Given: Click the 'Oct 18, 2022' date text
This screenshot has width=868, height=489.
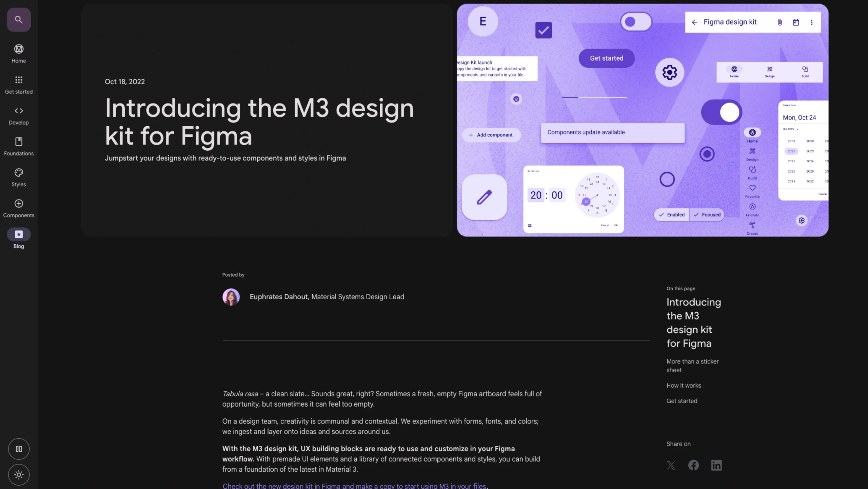Looking at the screenshot, I should click(125, 82).
